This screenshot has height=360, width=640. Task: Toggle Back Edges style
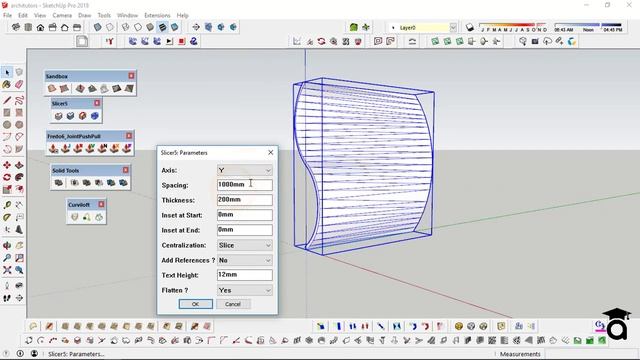pyautogui.click(x=110, y=27)
